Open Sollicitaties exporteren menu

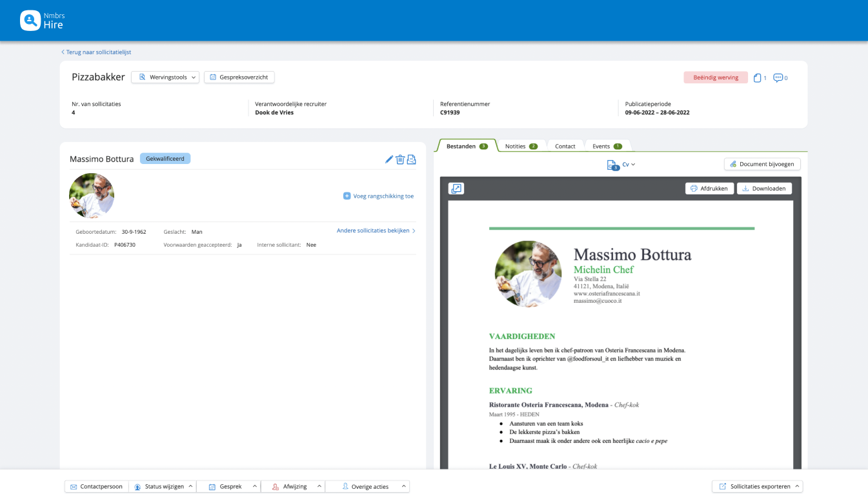757,486
